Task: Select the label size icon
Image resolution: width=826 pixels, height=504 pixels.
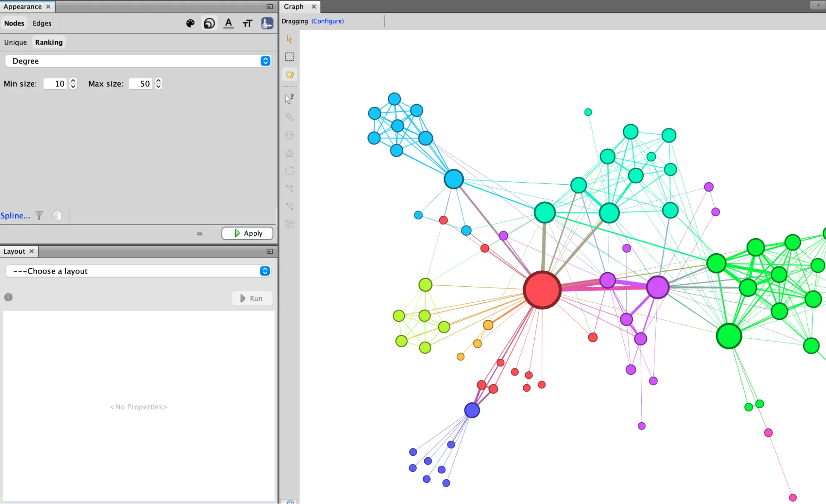Action: click(248, 24)
